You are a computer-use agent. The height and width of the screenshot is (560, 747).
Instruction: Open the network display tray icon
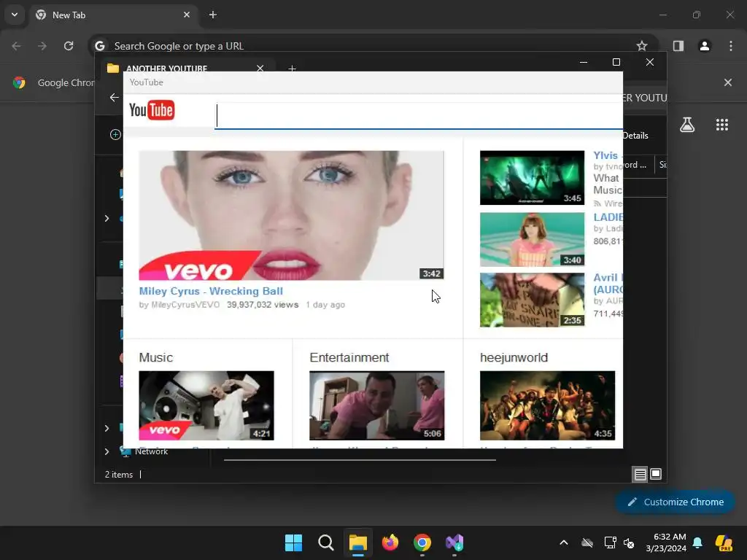click(610, 542)
